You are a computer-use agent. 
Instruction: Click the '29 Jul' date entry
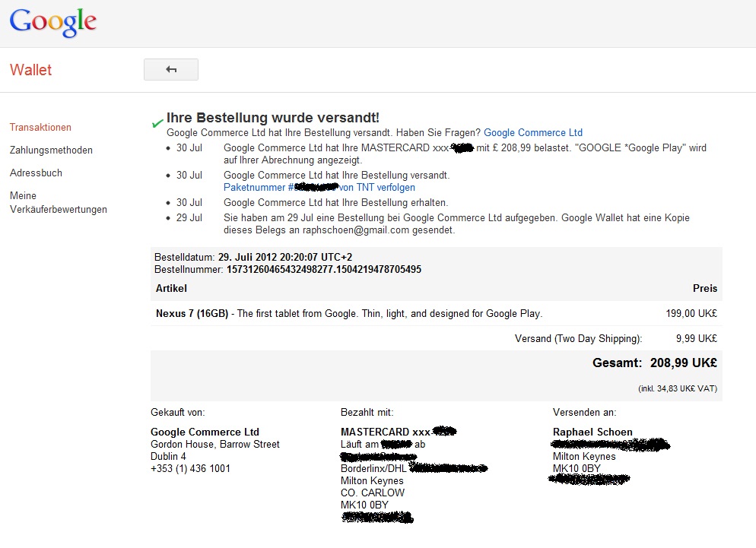189,217
